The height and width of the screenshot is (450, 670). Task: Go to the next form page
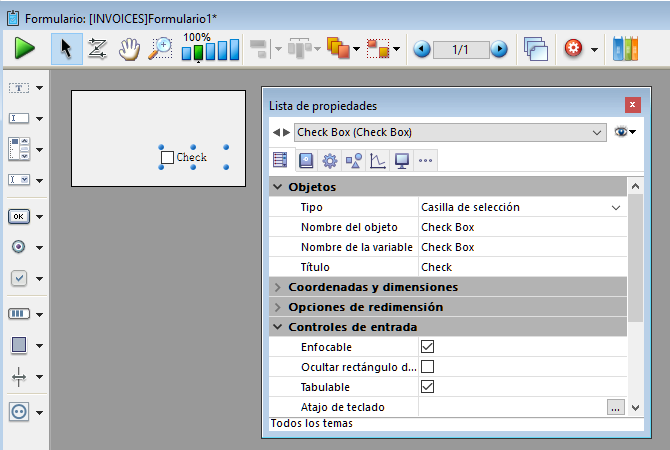[x=499, y=48]
